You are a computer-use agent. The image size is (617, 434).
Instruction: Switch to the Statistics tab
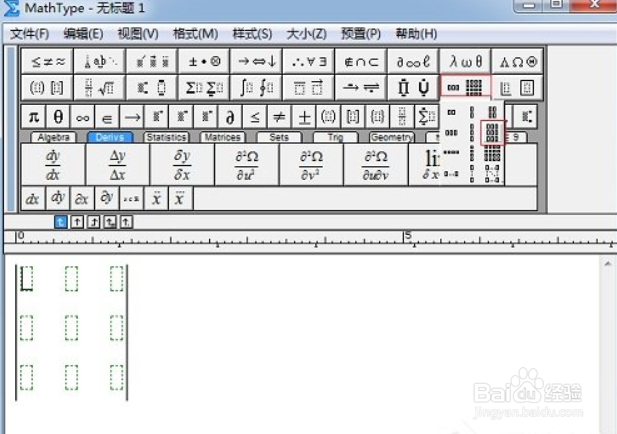[166, 137]
